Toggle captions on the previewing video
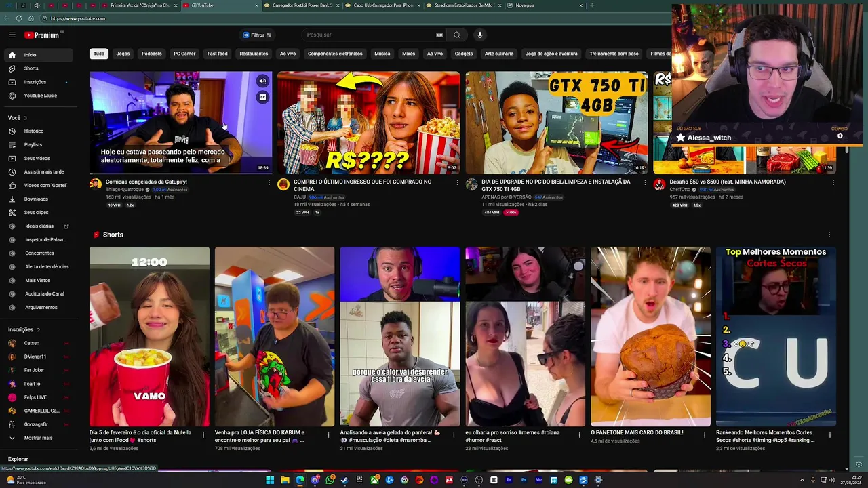 (x=262, y=97)
